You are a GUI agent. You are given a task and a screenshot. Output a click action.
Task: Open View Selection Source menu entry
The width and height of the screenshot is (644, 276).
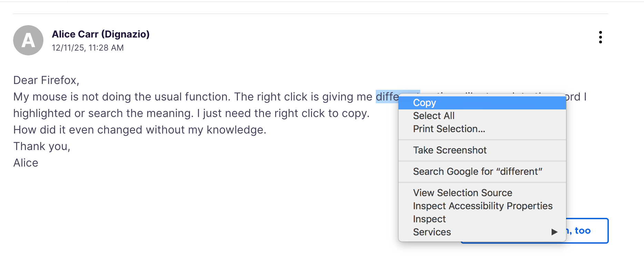(x=462, y=193)
